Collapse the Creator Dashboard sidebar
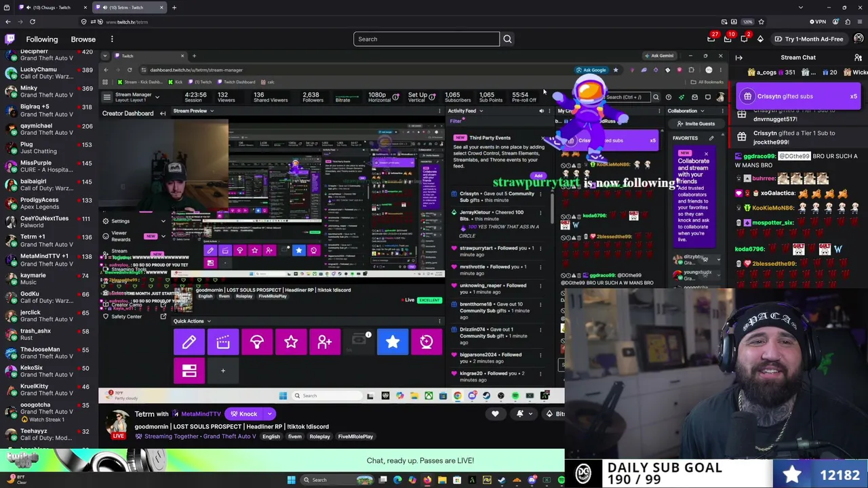Viewport: 868px width, 488px height. click(x=163, y=113)
